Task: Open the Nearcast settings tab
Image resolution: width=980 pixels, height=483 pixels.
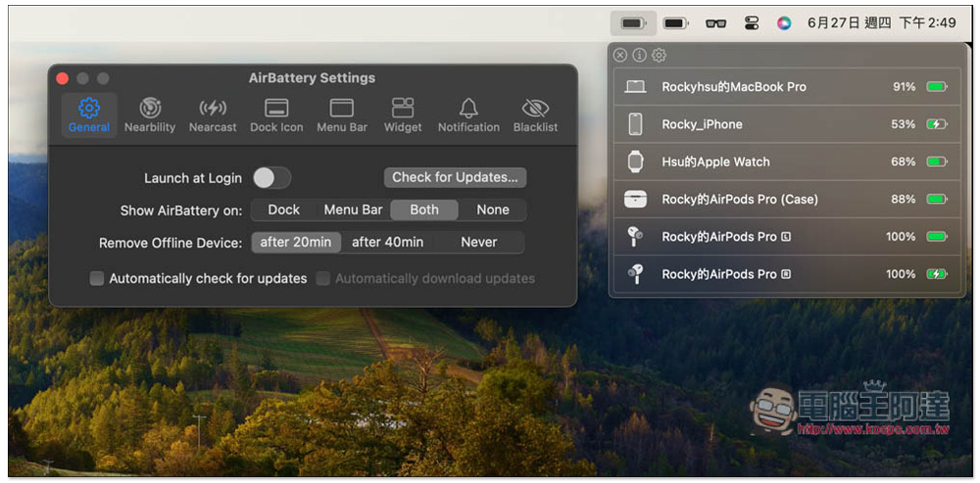Action: pos(213,115)
